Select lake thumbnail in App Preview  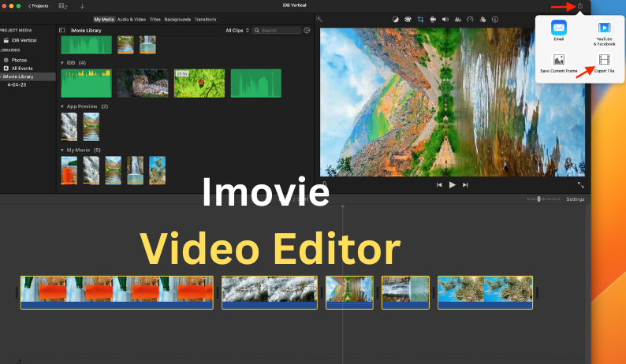(x=91, y=127)
